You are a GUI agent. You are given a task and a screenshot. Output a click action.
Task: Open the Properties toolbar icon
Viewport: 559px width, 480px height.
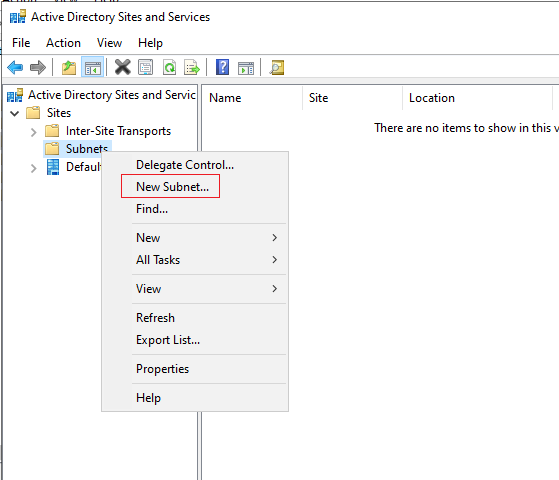(145, 67)
